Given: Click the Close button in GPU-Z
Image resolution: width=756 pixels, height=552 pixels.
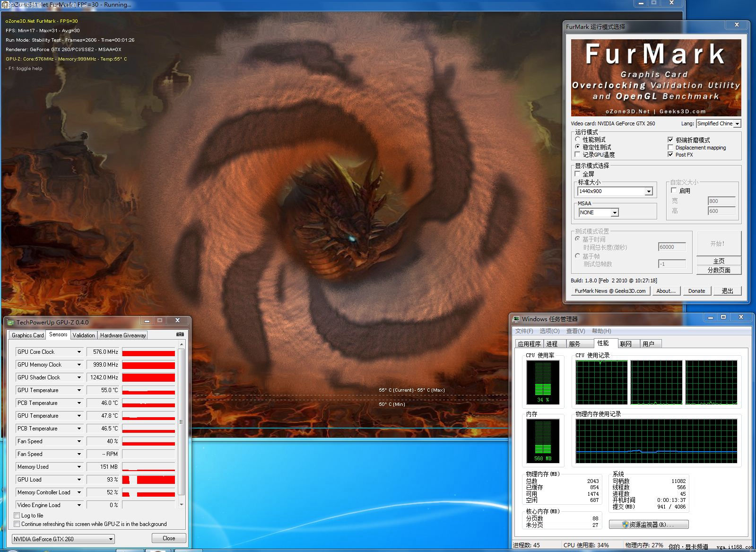Looking at the screenshot, I should 169,538.
